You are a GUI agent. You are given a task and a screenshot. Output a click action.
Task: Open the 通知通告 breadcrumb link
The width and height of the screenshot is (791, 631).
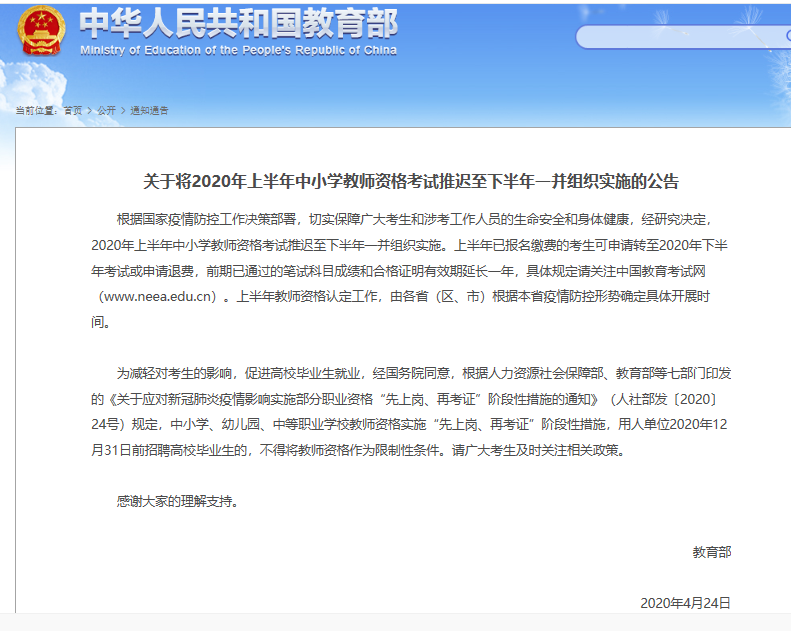click(x=150, y=110)
